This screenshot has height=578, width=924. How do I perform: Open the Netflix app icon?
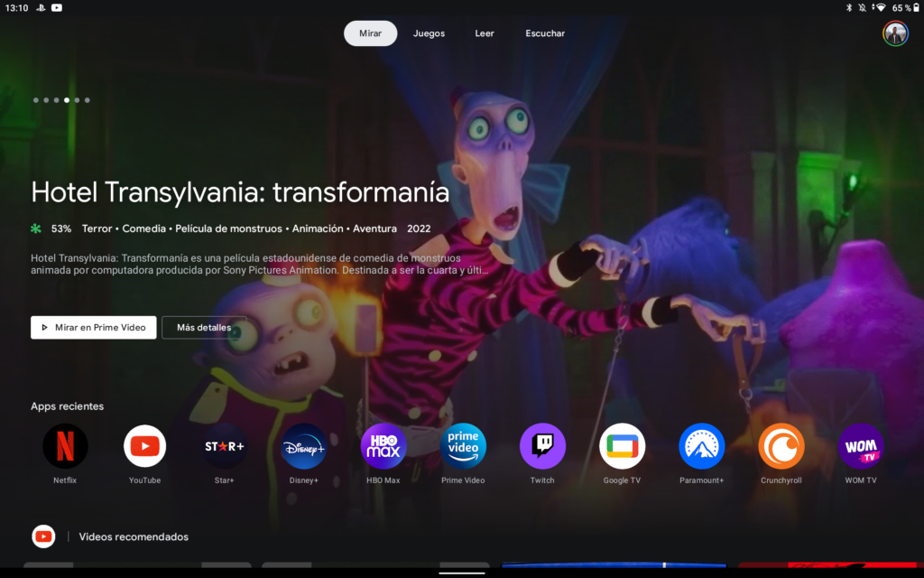point(65,446)
